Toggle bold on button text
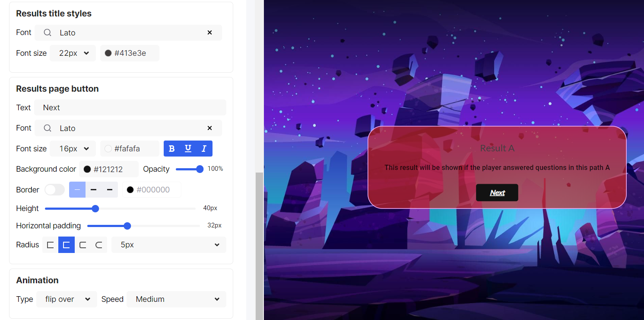Image resolution: width=644 pixels, height=320 pixels. [172, 149]
